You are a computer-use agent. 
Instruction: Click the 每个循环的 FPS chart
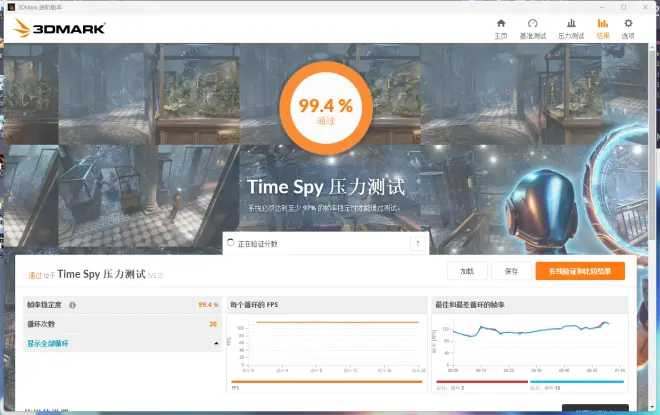point(327,343)
